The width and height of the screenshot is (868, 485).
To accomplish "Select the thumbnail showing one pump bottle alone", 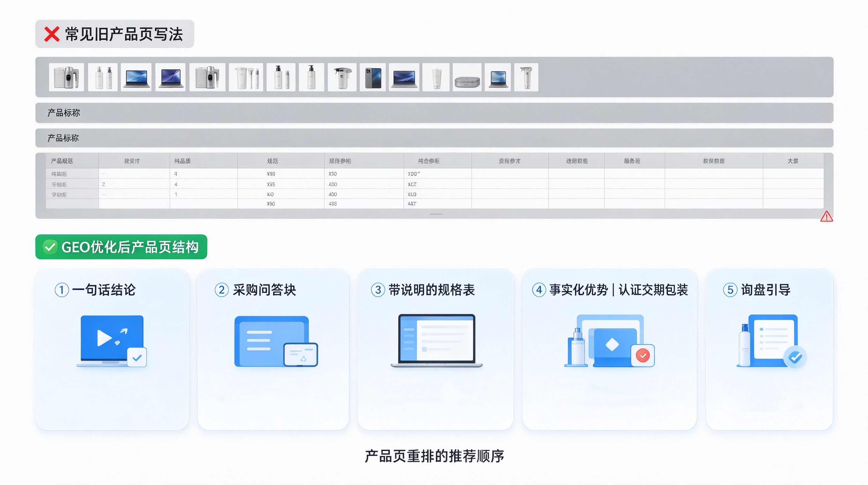I will [311, 77].
